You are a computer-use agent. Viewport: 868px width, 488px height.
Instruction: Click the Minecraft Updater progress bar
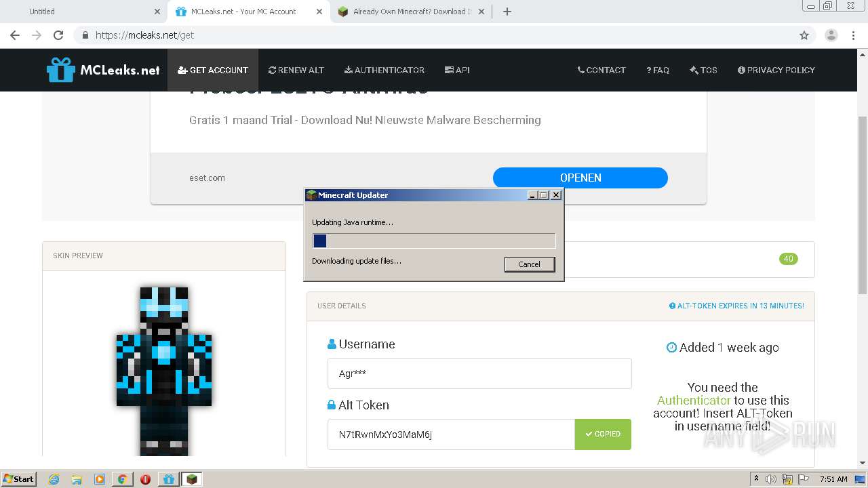tap(434, 241)
